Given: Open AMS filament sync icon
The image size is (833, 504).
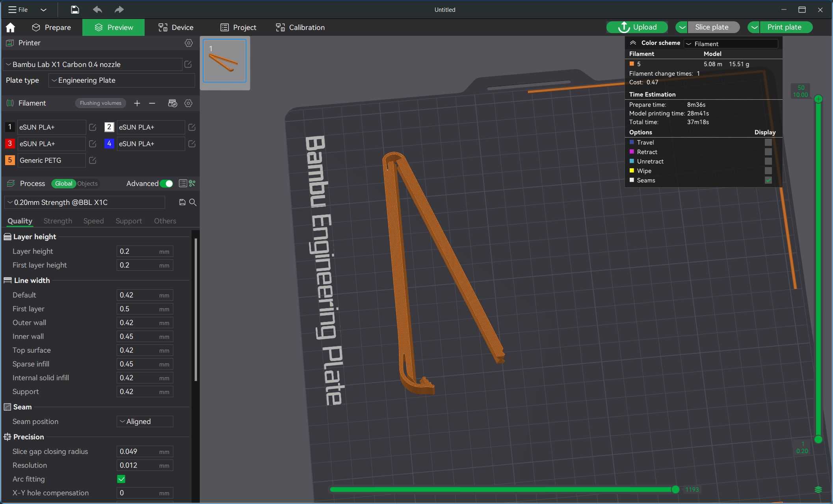Looking at the screenshot, I should click(173, 103).
